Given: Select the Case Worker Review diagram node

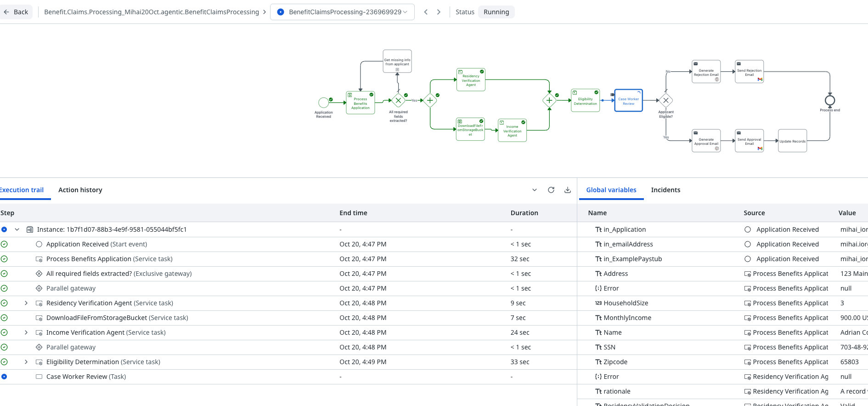Looking at the screenshot, I should pos(628,101).
